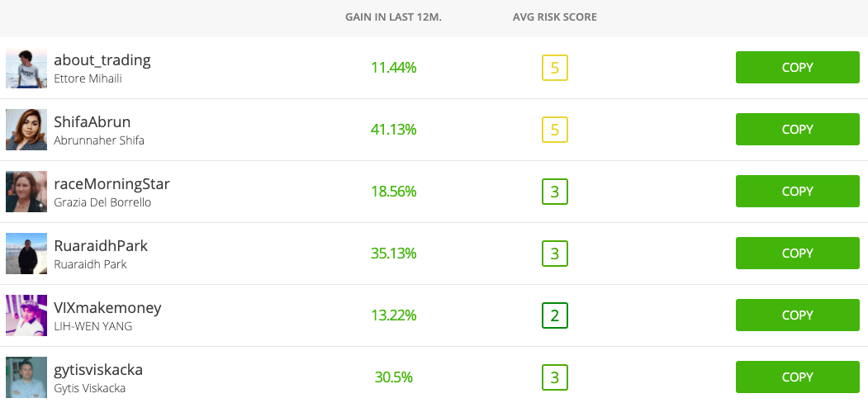The height and width of the screenshot is (403, 868).
Task: Select RuaraidhPark's profile photo
Action: (x=26, y=254)
